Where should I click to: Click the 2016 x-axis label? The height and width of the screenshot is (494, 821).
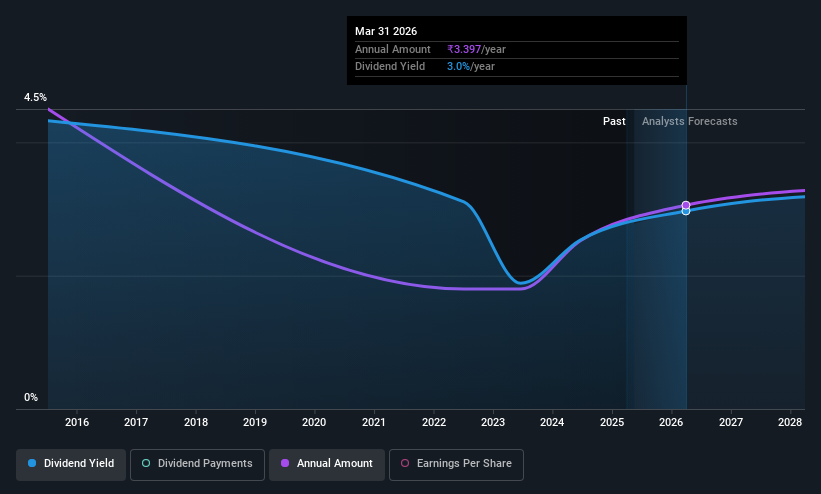pos(77,422)
